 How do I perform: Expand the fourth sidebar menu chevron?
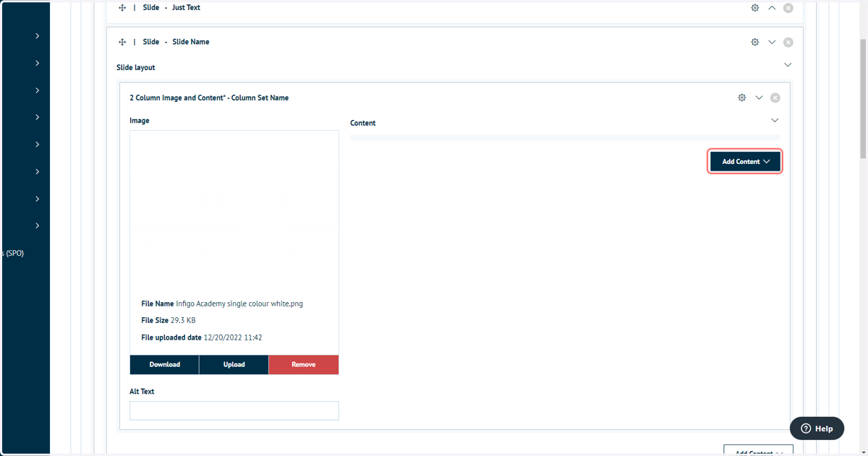[37, 117]
